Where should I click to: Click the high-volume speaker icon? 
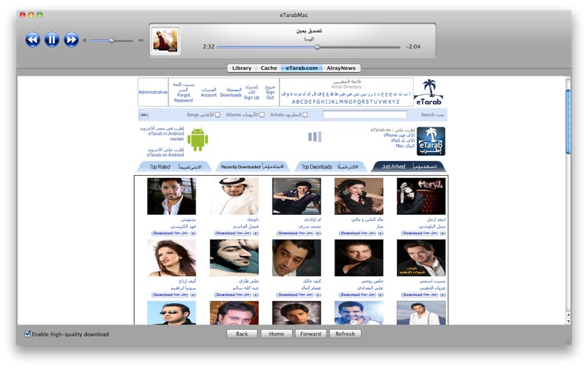tap(140, 40)
